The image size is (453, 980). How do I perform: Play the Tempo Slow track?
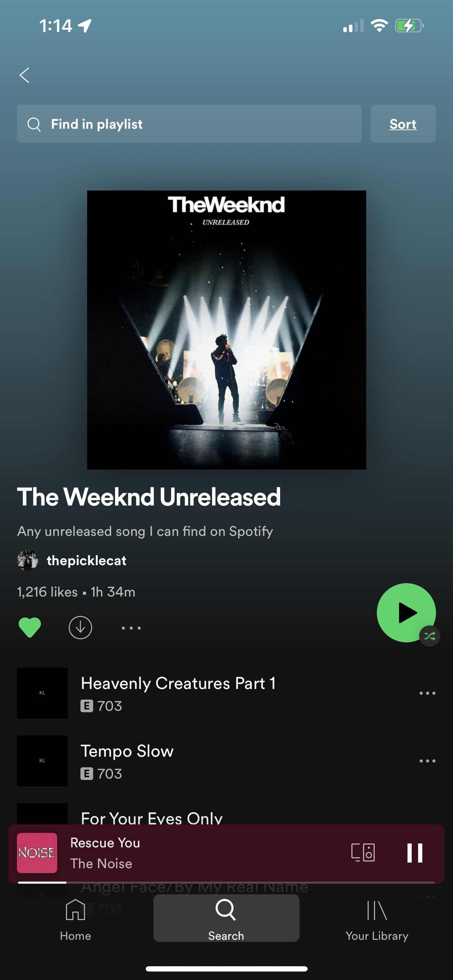pos(213,761)
